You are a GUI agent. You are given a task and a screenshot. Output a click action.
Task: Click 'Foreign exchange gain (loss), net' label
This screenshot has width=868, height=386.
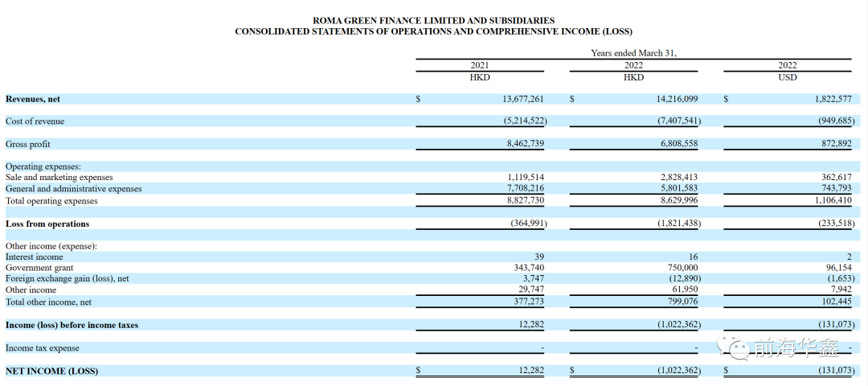pyautogui.click(x=67, y=278)
